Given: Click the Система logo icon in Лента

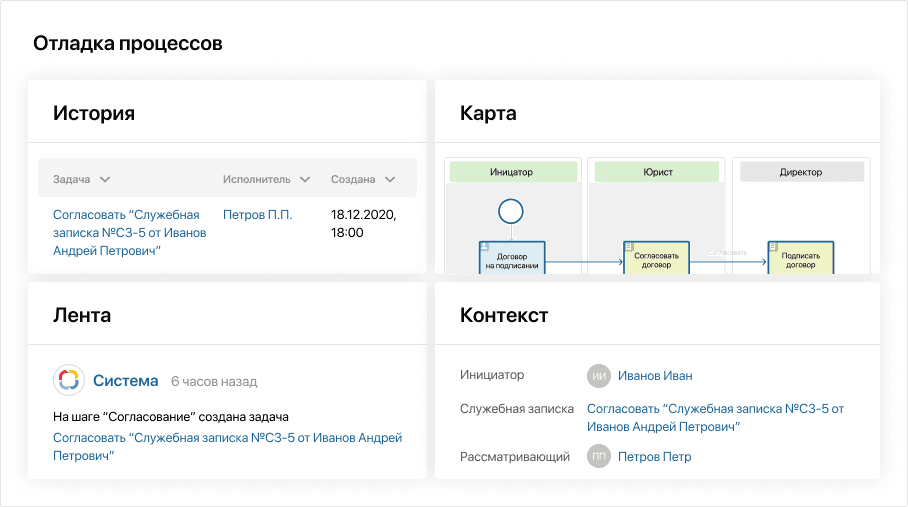Looking at the screenshot, I should point(69,380).
